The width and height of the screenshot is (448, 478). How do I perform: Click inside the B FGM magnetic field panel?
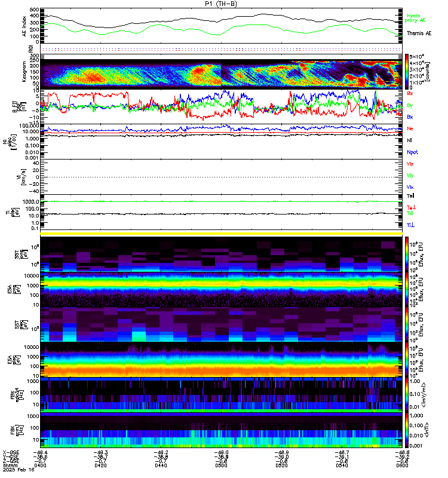pyautogui.click(x=221, y=106)
